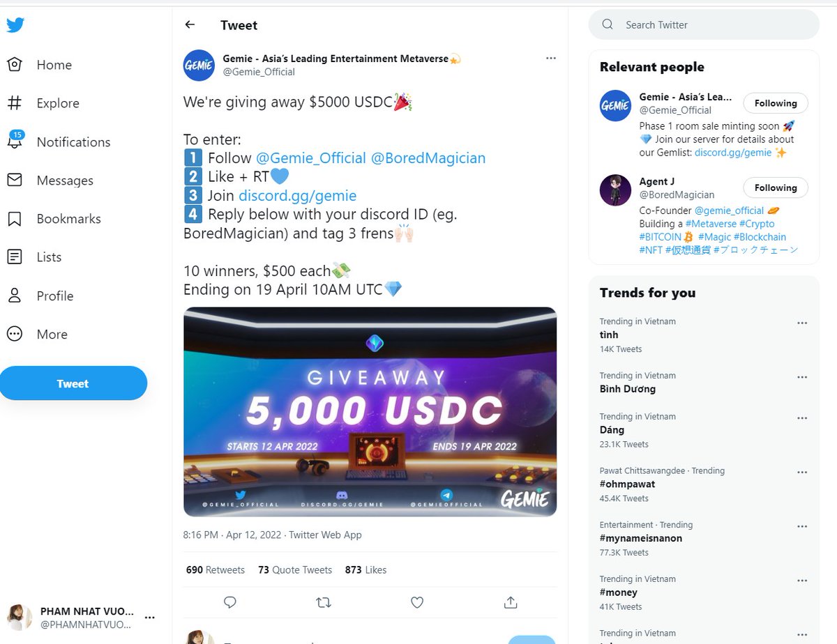The width and height of the screenshot is (837, 644).
Task: Like the tweet with the heart icon
Action: click(x=417, y=602)
